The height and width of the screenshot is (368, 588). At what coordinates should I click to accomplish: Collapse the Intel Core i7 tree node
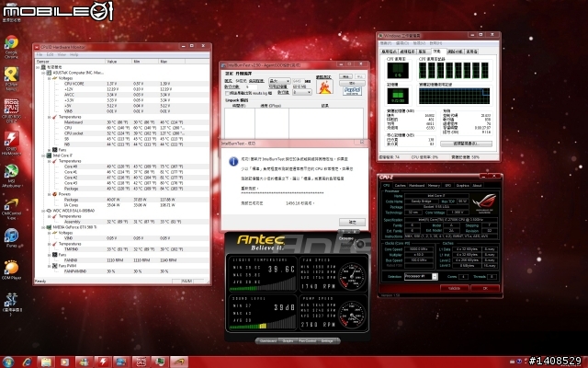[x=43, y=155]
